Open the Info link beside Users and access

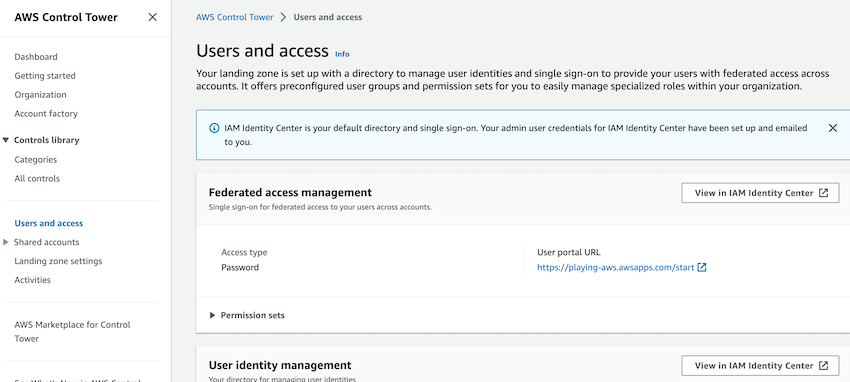[x=342, y=54]
